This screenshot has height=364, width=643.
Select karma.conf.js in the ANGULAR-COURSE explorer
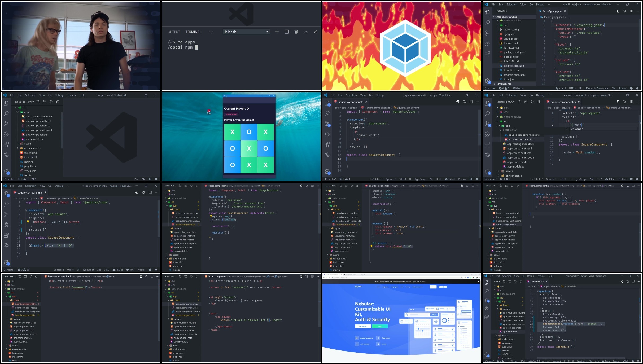[511, 48]
